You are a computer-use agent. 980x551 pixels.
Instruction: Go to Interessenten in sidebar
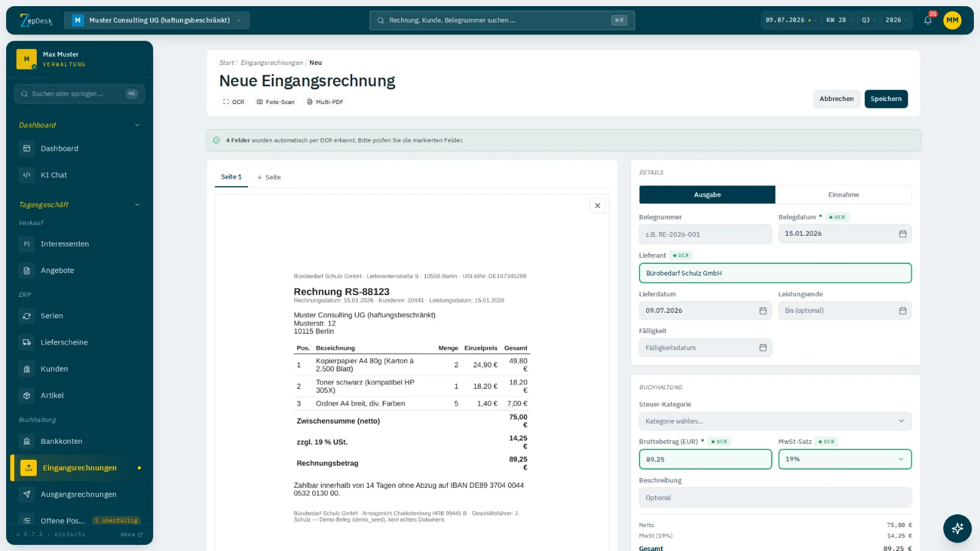tap(80, 244)
